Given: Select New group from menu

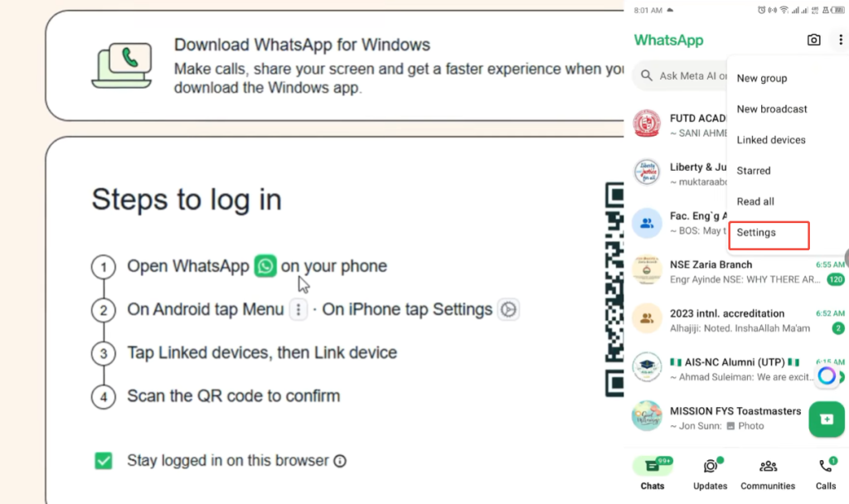Looking at the screenshot, I should tap(762, 78).
